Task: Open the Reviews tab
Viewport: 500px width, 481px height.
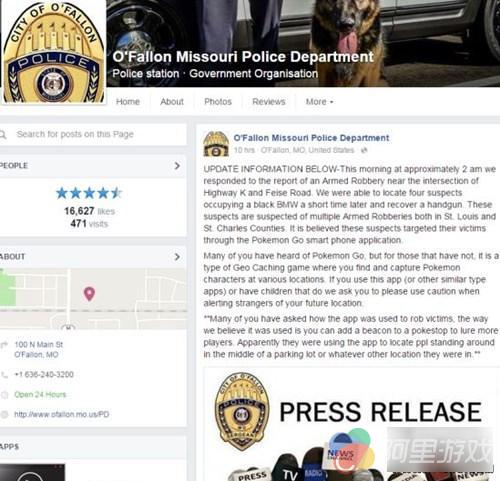Action: click(269, 102)
